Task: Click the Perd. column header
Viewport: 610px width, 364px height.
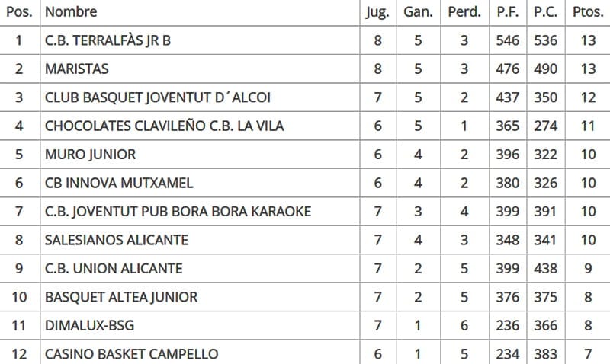Action: click(464, 12)
